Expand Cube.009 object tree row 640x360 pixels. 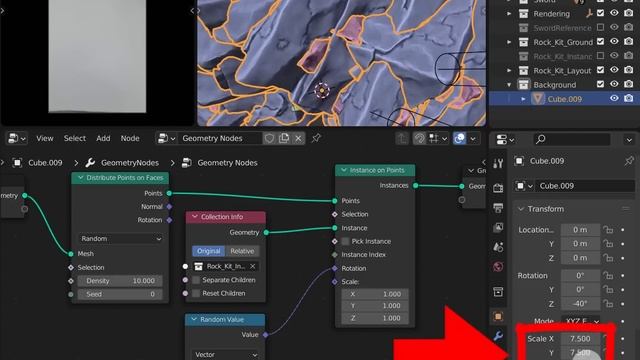point(523,99)
